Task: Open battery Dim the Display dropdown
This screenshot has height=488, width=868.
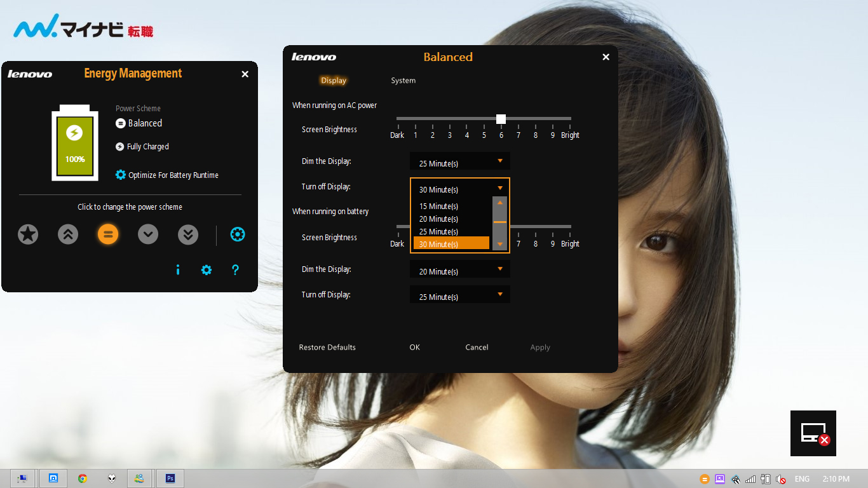Action: click(460, 269)
